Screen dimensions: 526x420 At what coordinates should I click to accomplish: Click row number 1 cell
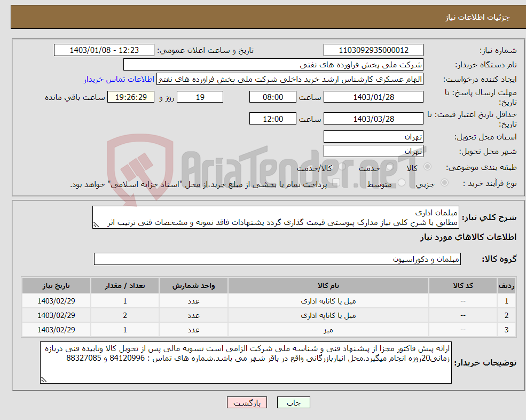click(x=507, y=301)
